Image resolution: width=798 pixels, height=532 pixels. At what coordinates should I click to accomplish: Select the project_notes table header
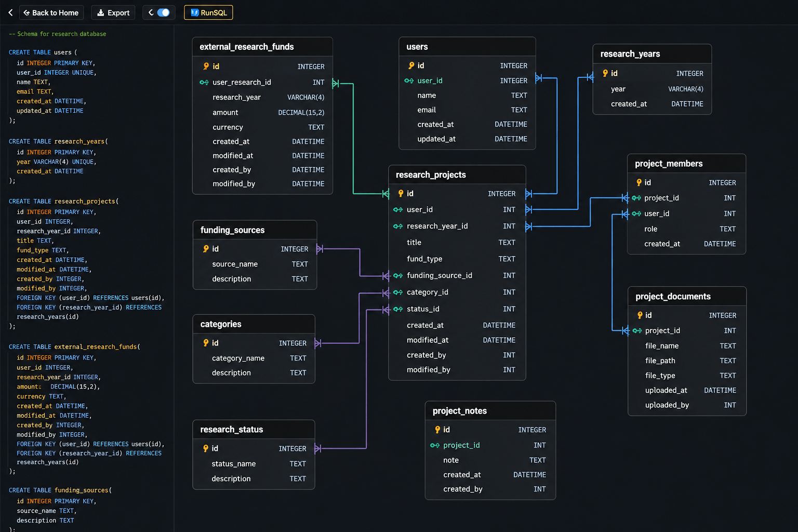pyautogui.click(x=490, y=411)
